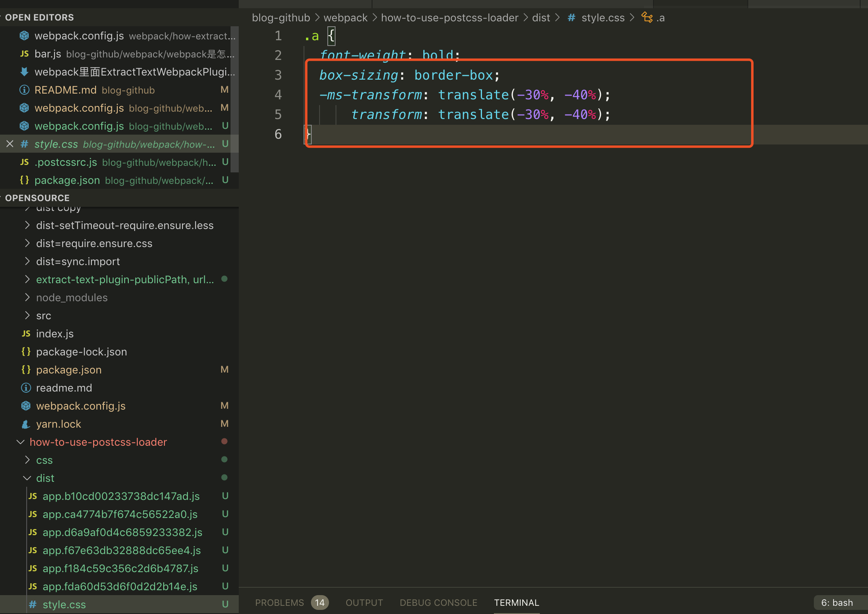Switch to the PROBLEMS tab
Viewport: 868px width, 614px height.
[x=279, y=603]
